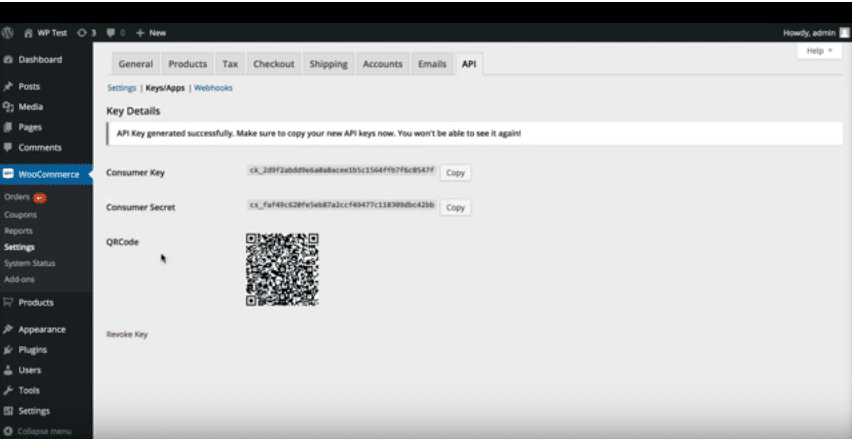This screenshot has height=439, width=852.
Task: Open the Webhooks sub-link
Action: click(x=214, y=88)
